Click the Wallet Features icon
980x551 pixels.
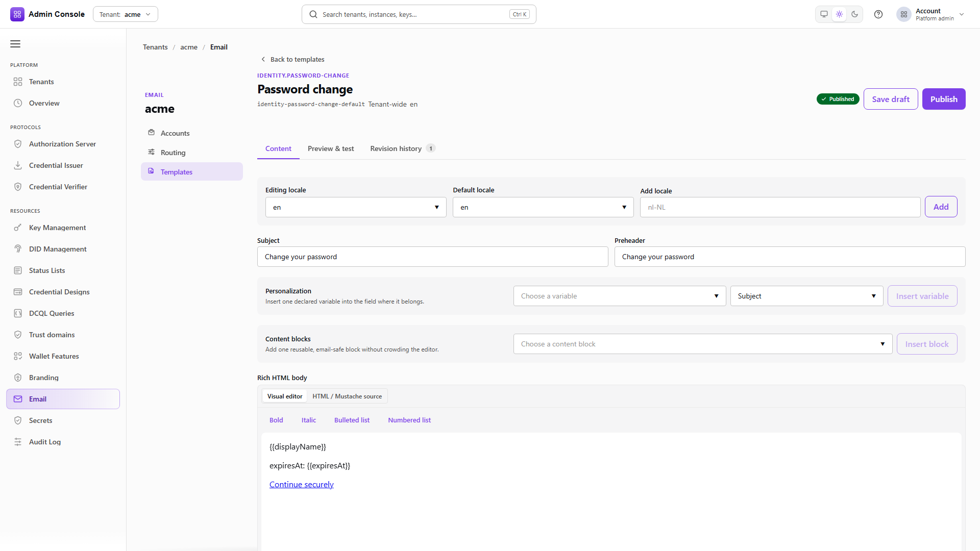pos(18,356)
